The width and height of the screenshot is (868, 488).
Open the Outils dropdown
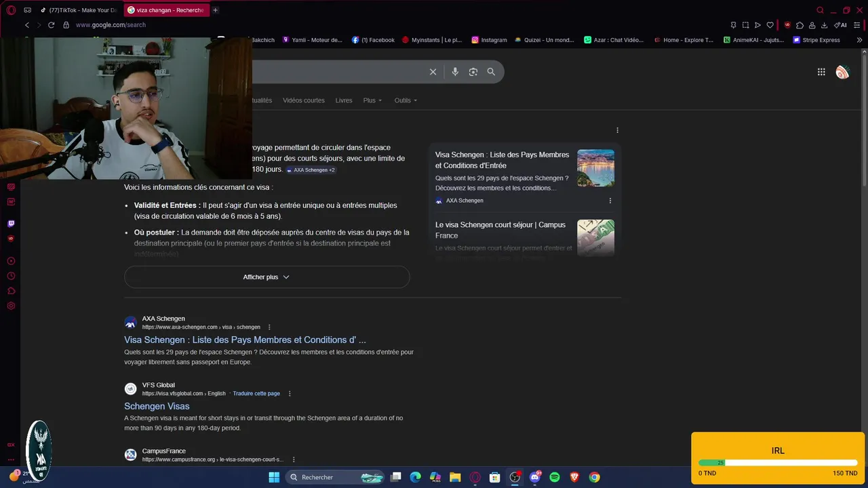coord(406,100)
